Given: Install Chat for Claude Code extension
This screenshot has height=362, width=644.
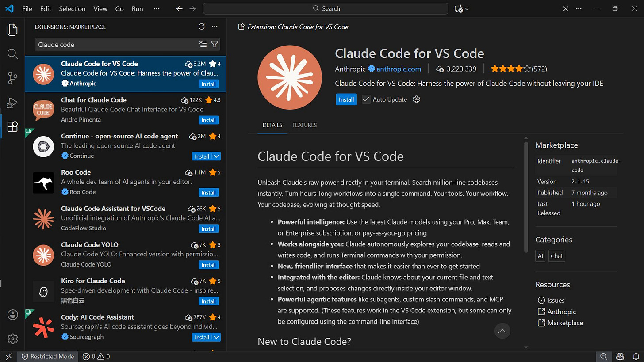Looking at the screenshot, I should click(208, 120).
